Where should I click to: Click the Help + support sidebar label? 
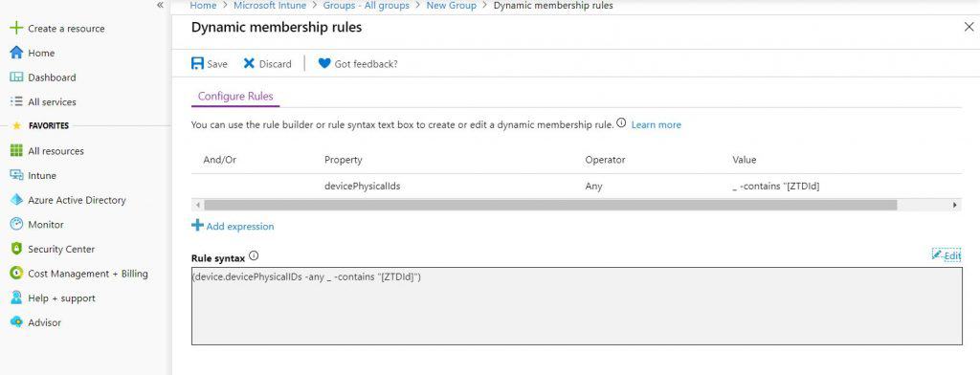coord(62,298)
